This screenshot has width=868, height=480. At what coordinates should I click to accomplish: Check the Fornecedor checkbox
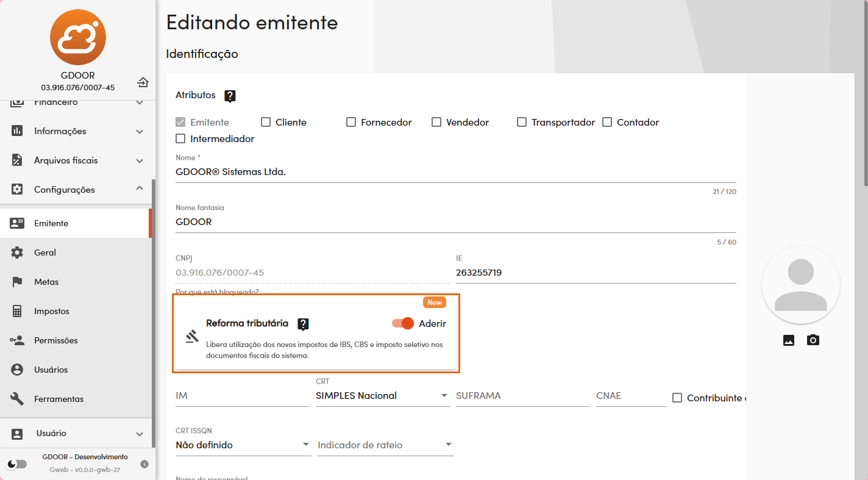coord(351,122)
